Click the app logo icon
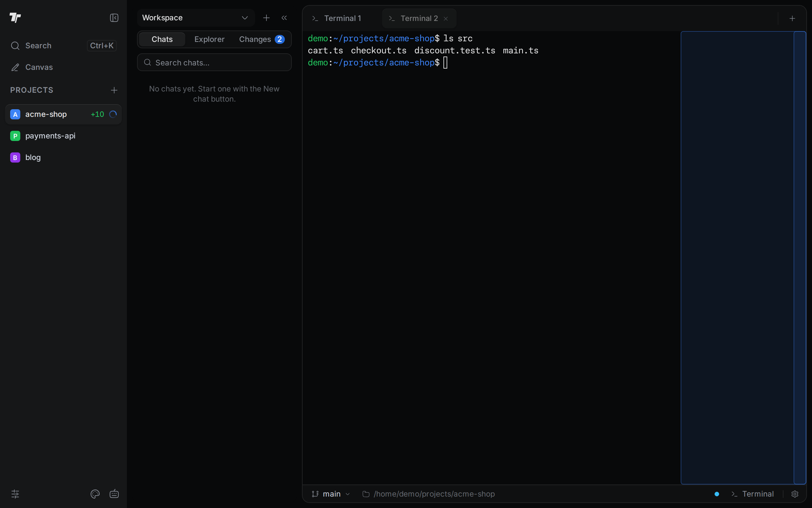Viewport: 812px width, 508px height. pos(15,17)
